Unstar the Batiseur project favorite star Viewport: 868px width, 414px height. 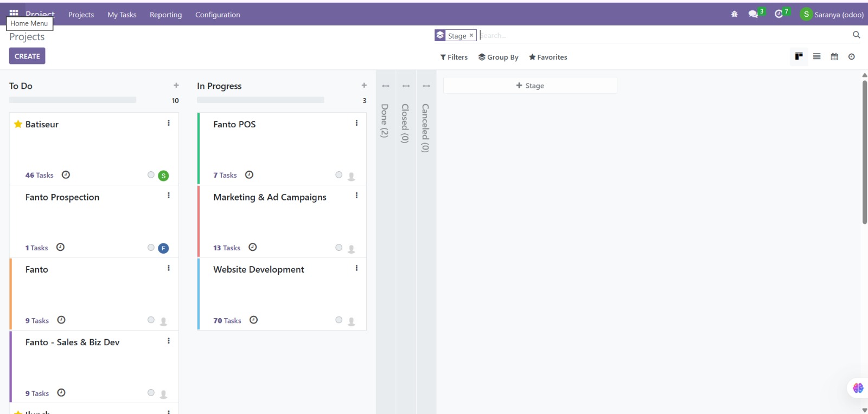(18, 124)
